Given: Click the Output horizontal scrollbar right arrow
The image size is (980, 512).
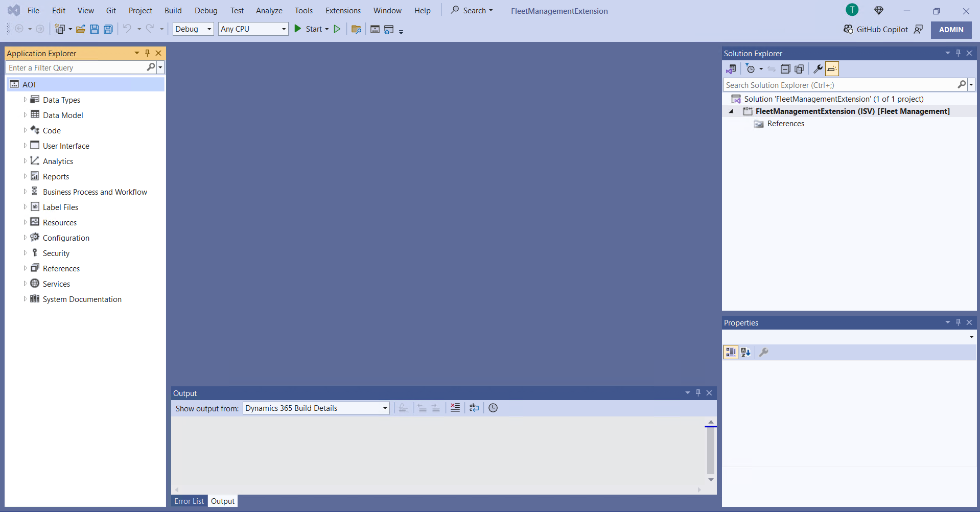Looking at the screenshot, I should click(699, 490).
